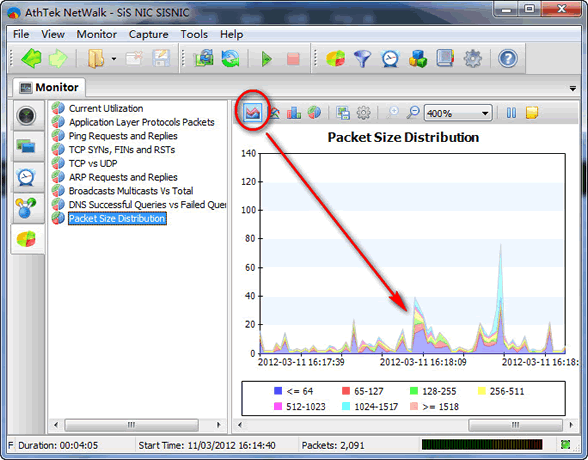
Task: Click the zoom out magnifier icon
Action: 412,112
